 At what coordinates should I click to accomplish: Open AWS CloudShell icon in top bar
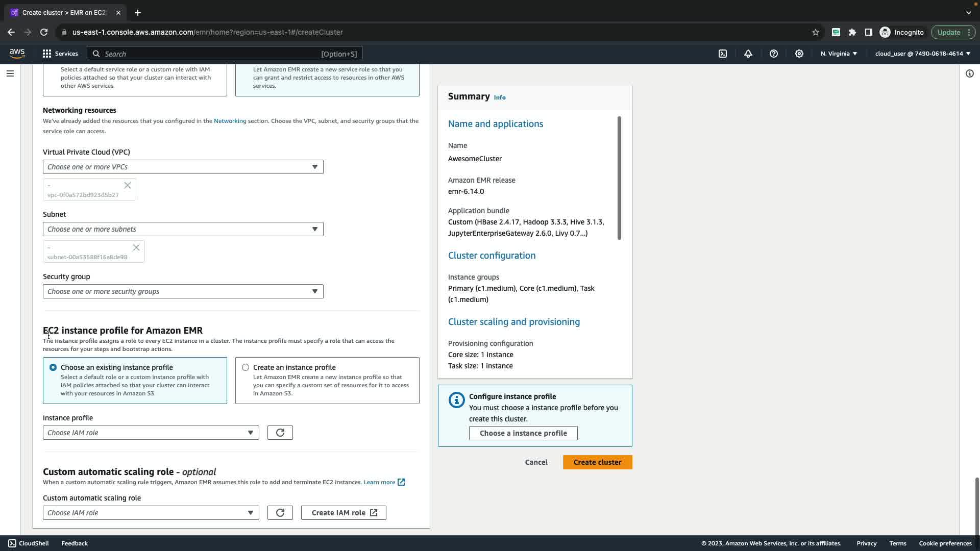723,54
